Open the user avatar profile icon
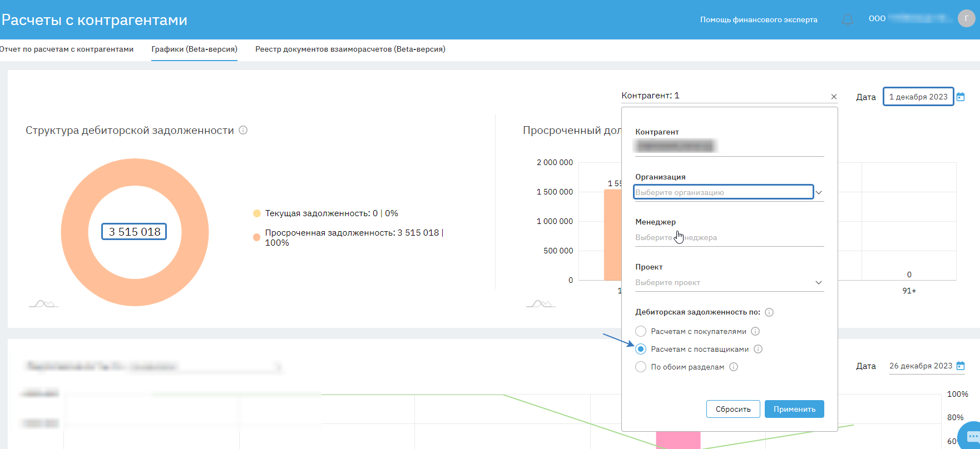This screenshot has width=980, height=449. (966, 19)
